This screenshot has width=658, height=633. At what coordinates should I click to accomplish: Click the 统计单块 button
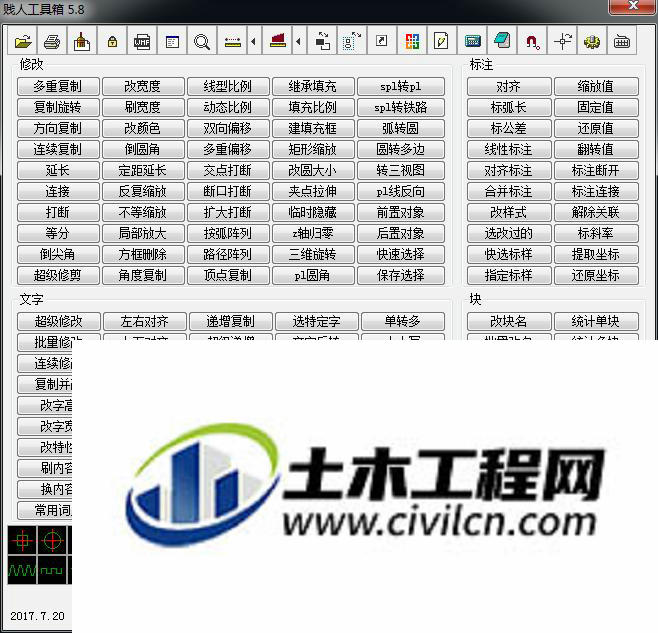[x=596, y=322]
